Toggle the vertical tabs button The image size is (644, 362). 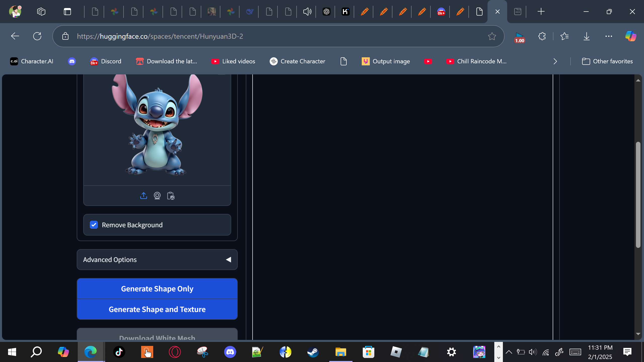click(x=67, y=12)
